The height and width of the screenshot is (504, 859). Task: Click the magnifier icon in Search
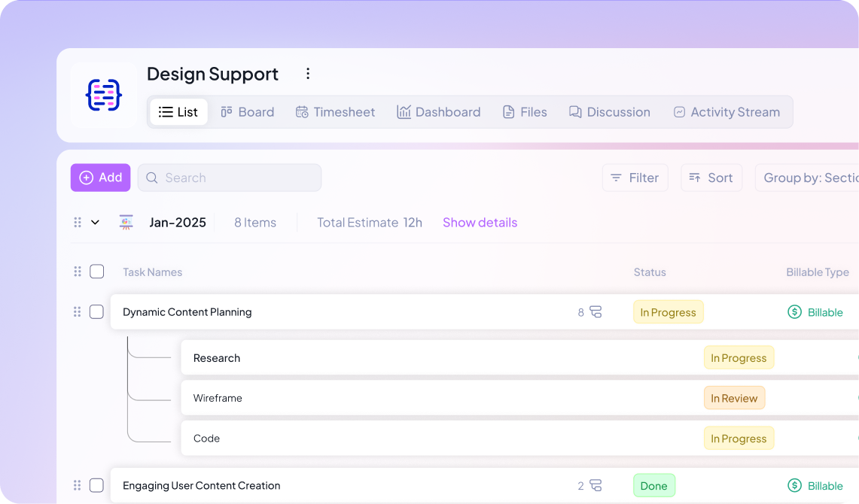(x=152, y=178)
